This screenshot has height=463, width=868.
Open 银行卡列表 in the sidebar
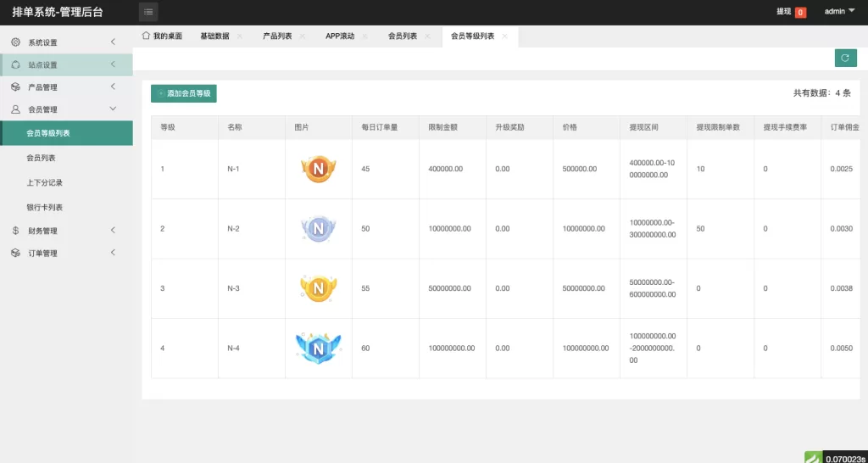[x=45, y=207]
